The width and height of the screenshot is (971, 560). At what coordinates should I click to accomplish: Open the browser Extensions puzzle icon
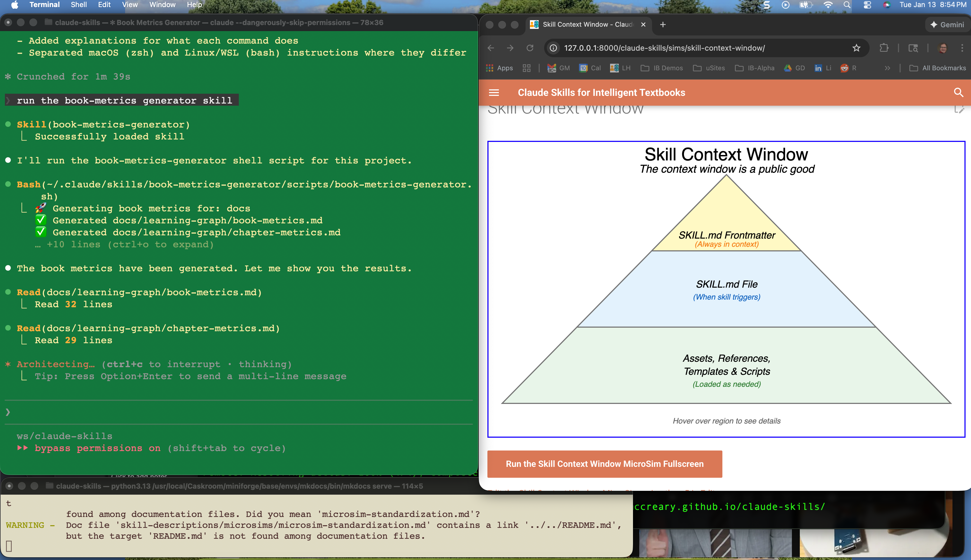[x=884, y=48]
